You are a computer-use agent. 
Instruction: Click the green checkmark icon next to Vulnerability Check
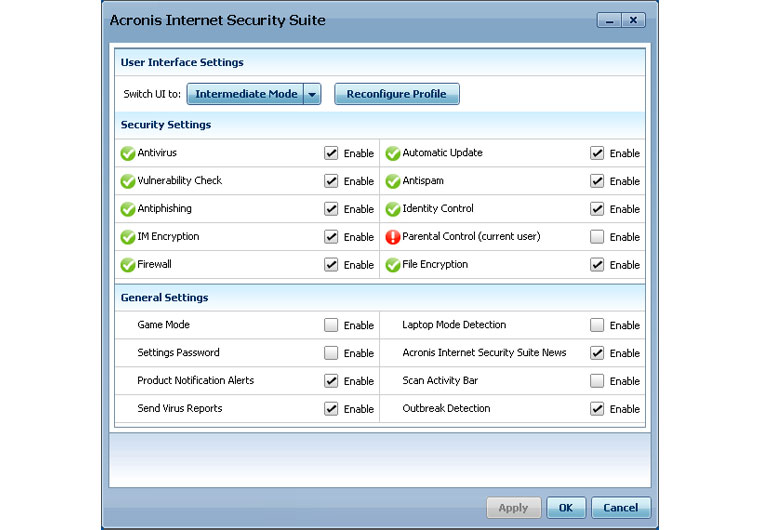[x=127, y=181]
